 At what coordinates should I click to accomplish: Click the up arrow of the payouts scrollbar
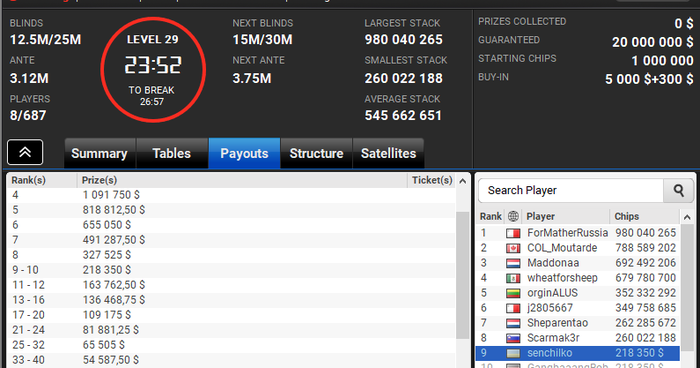tap(462, 181)
